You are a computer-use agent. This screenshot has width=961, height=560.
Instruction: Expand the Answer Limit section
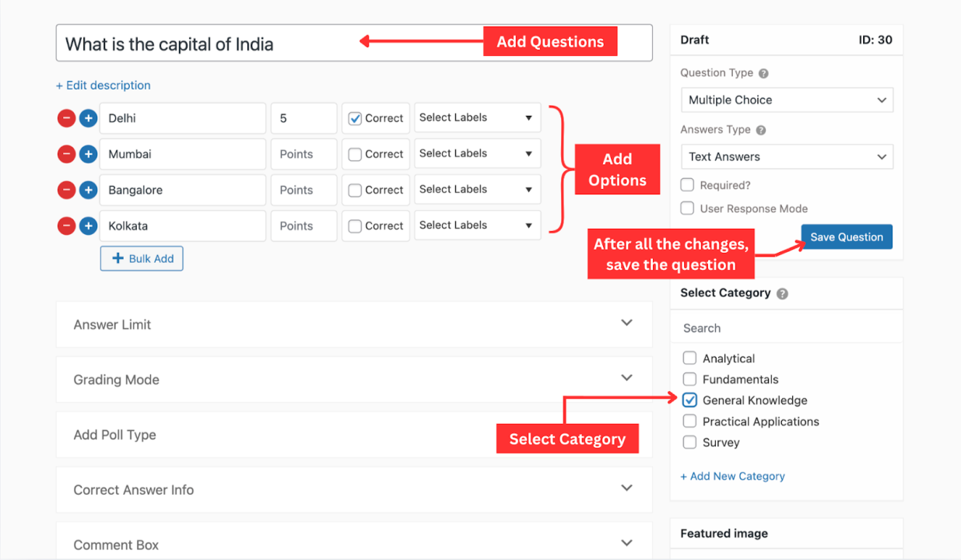[x=353, y=324]
